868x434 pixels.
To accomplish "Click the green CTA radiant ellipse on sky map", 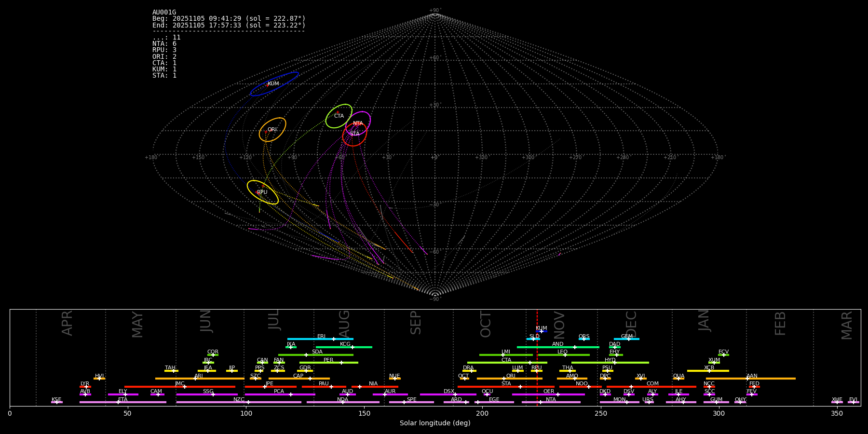I will pos(339,116).
